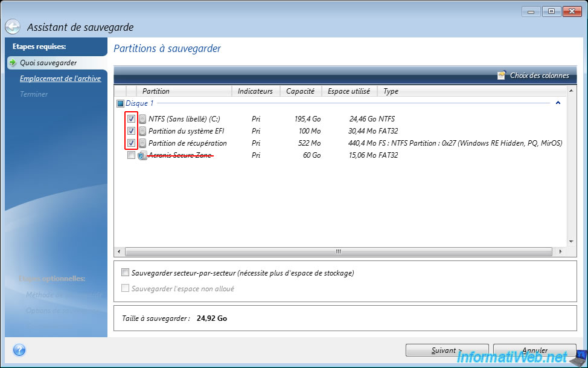This screenshot has width=588, height=368.
Task: Select Quoi sauvegarder step in sidebar
Action: coord(48,63)
